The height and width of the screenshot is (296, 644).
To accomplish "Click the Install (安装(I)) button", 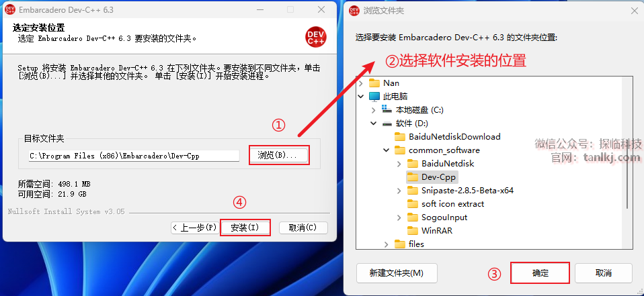I will [x=245, y=228].
